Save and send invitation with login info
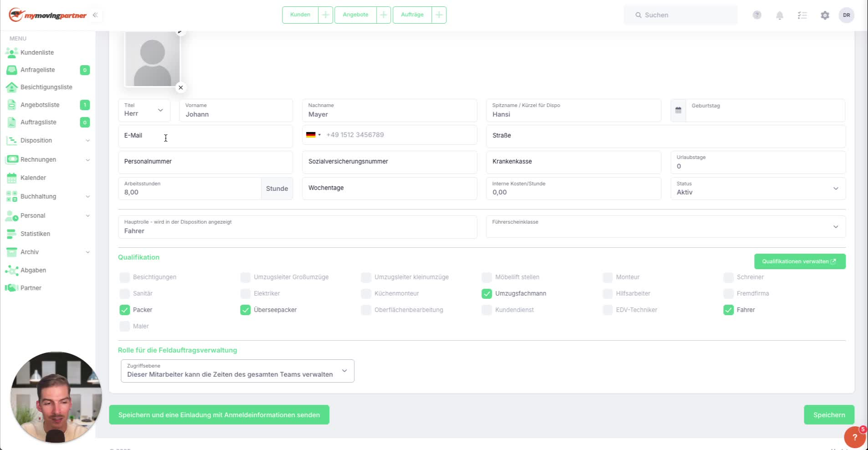 (x=219, y=415)
